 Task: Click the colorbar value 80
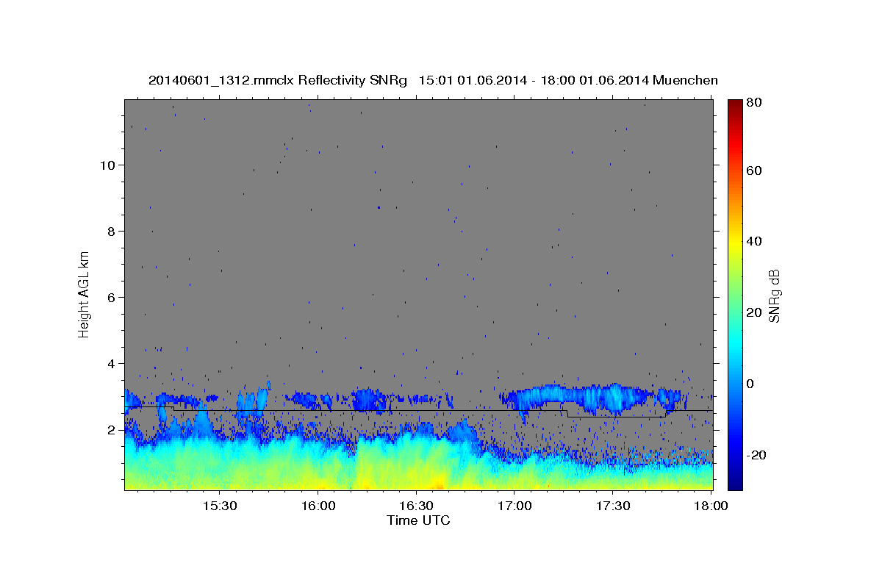(x=754, y=102)
